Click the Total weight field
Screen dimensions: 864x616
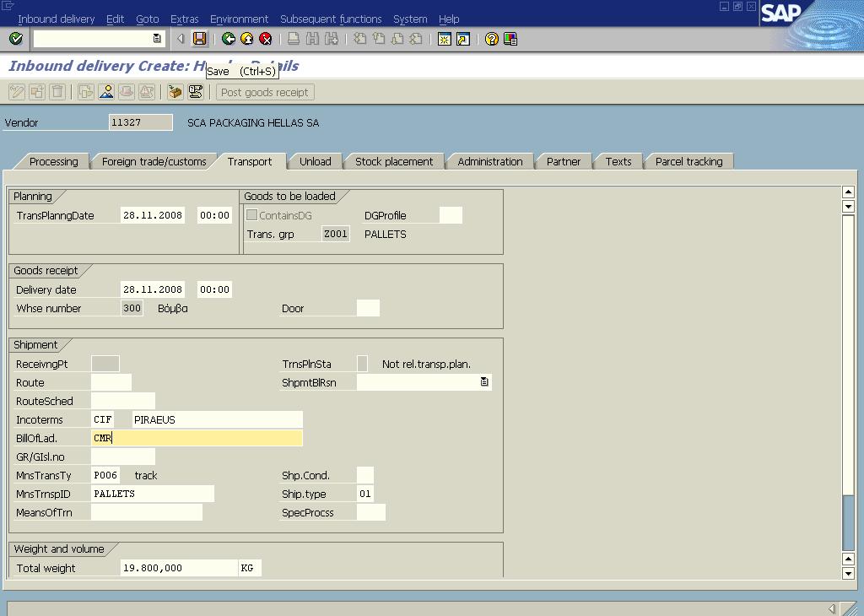[179, 568]
